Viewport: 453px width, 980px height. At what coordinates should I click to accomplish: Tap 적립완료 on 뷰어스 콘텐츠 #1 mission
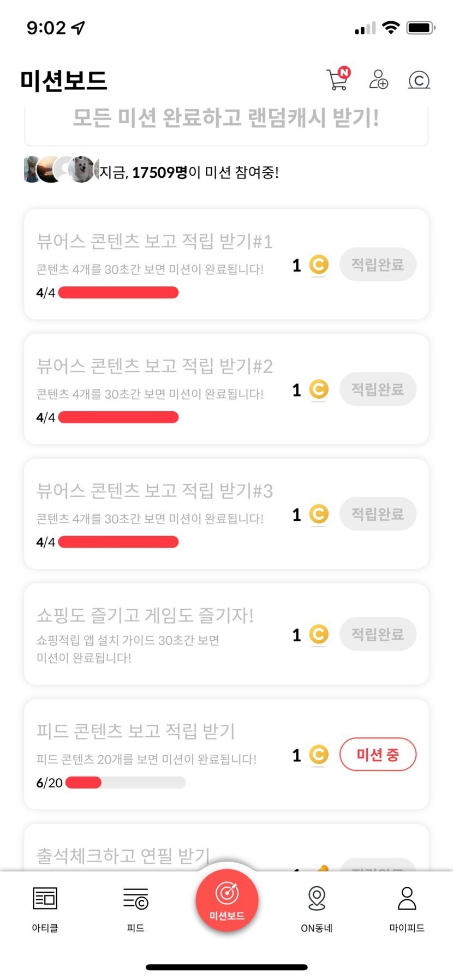378,264
